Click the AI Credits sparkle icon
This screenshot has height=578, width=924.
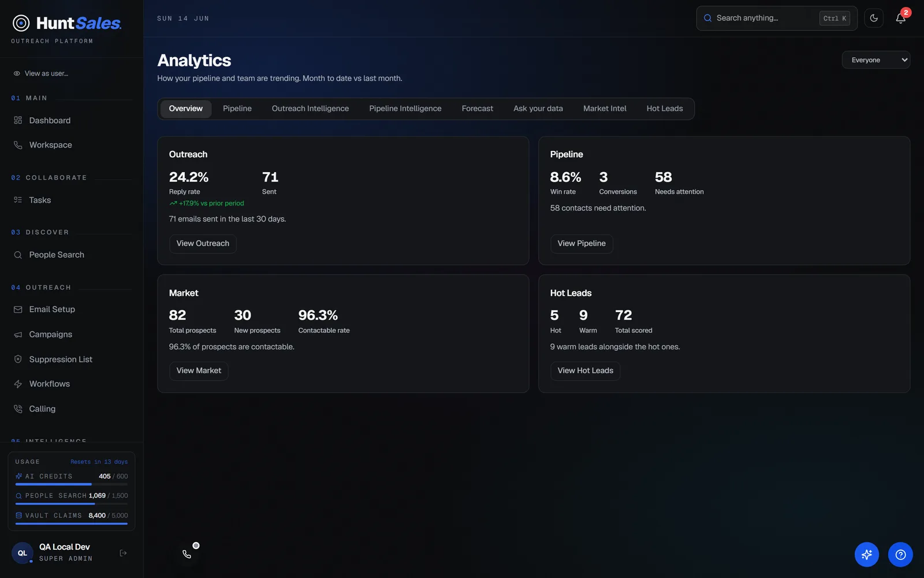pos(18,476)
